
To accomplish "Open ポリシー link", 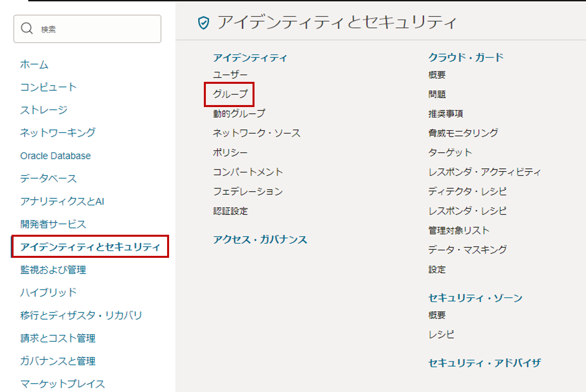I will point(230,153).
